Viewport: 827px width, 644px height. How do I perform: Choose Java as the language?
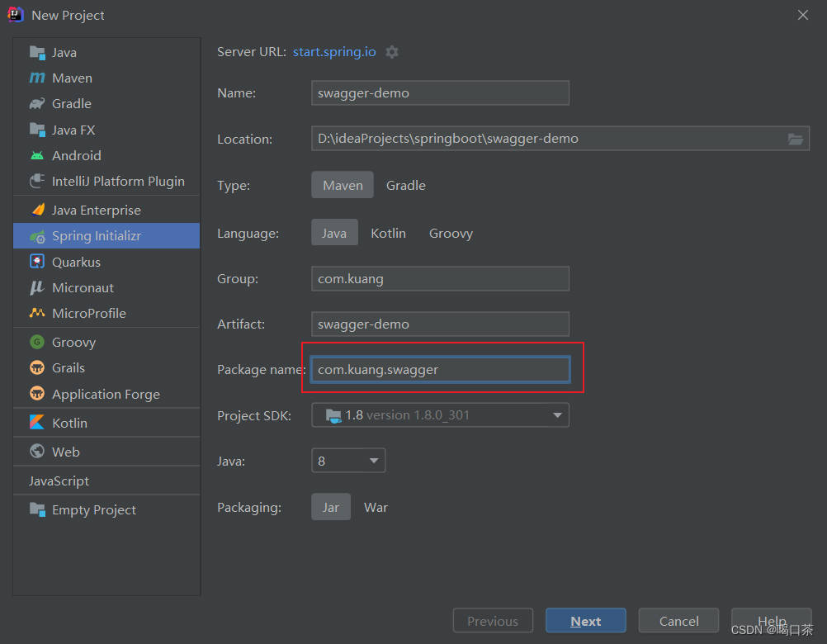[x=334, y=233]
